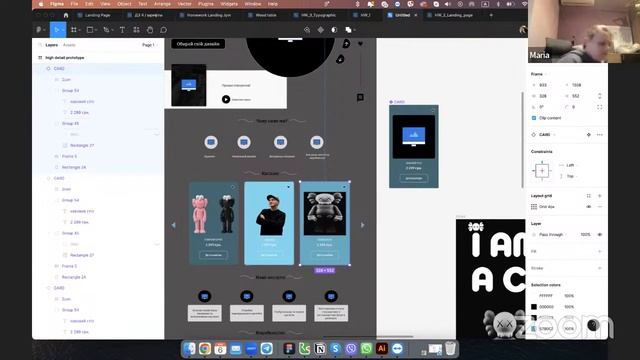
Task: Open the File menu
Action: tap(74, 4)
